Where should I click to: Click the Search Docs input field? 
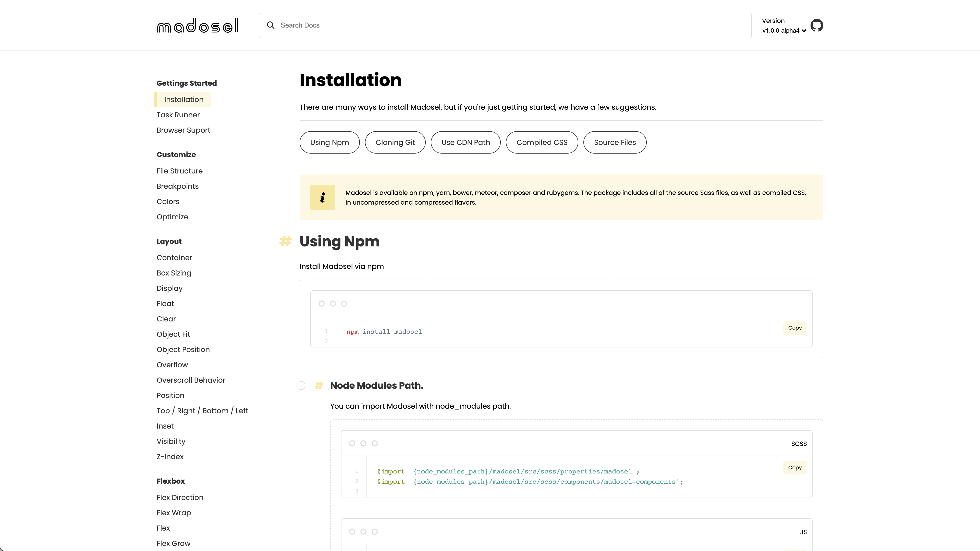pos(510,25)
